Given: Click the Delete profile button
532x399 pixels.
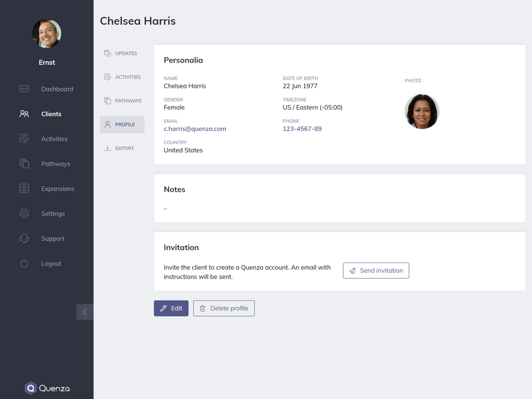Looking at the screenshot, I should pyautogui.click(x=224, y=309).
